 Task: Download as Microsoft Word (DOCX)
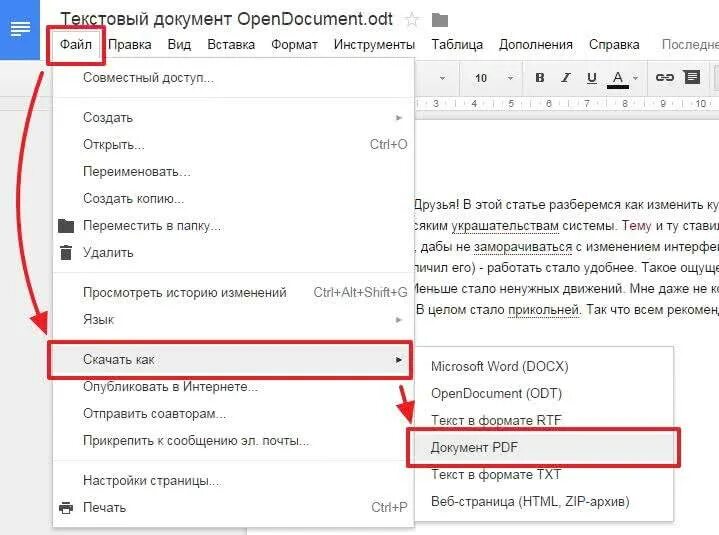544,366
